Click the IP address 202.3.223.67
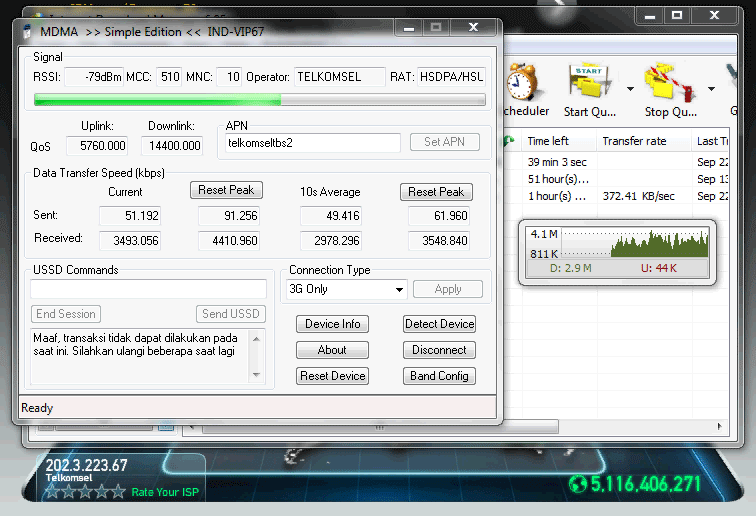756x516 pixels. pyautogui.click(x=86, y=465)
